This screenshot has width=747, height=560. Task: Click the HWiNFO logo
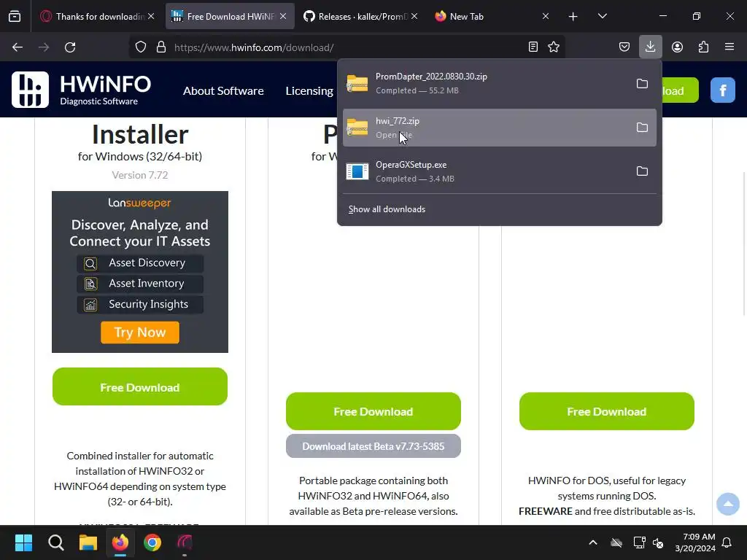pyautogui.click(x=82, y=90)
